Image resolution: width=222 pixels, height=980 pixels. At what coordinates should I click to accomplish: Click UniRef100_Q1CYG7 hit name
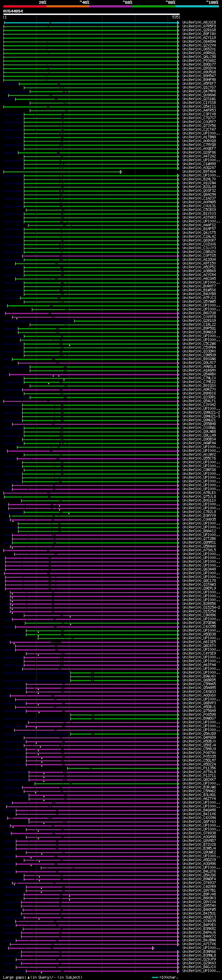coord(199,88)
